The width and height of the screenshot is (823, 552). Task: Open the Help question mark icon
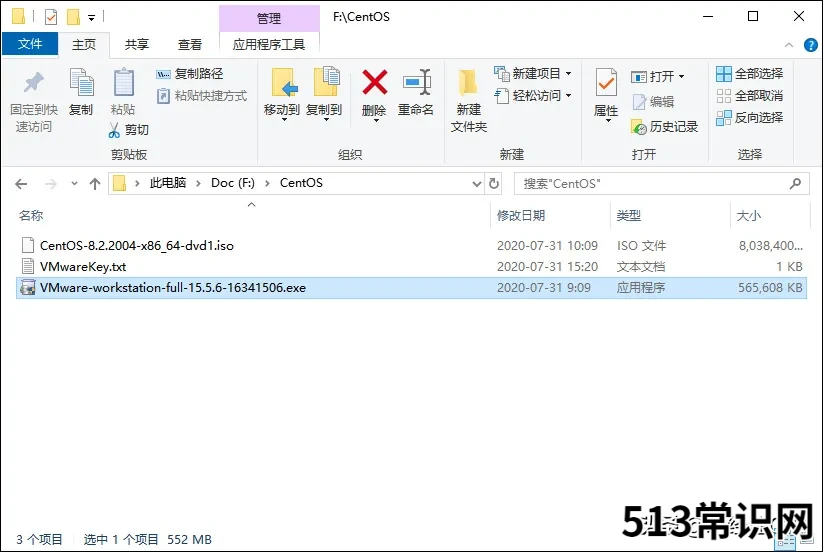[x=810, y=45]
